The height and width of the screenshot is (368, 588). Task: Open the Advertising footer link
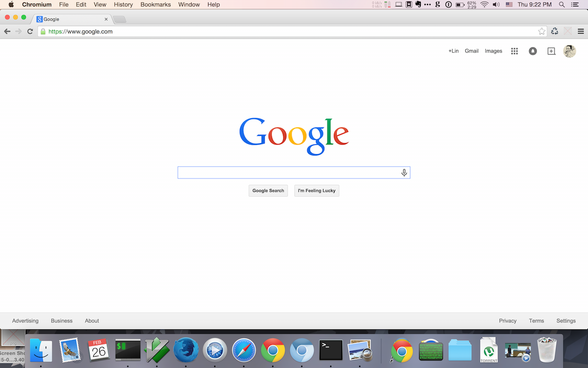[25, 321]
